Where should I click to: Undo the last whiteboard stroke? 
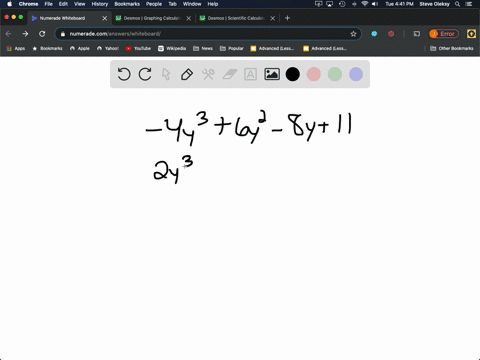coord(124,74)
